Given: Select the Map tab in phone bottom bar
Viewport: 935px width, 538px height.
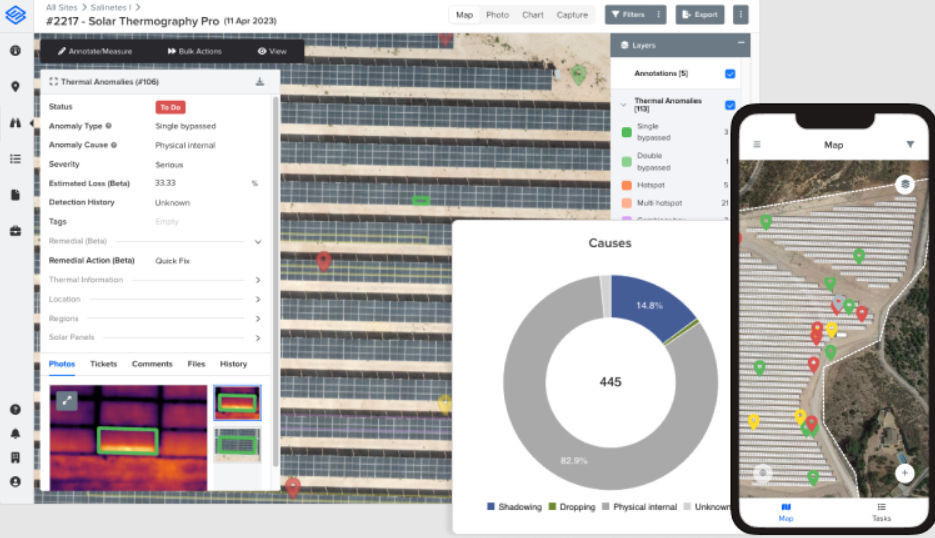Looking at the screenshot, I should click(786, 512).
